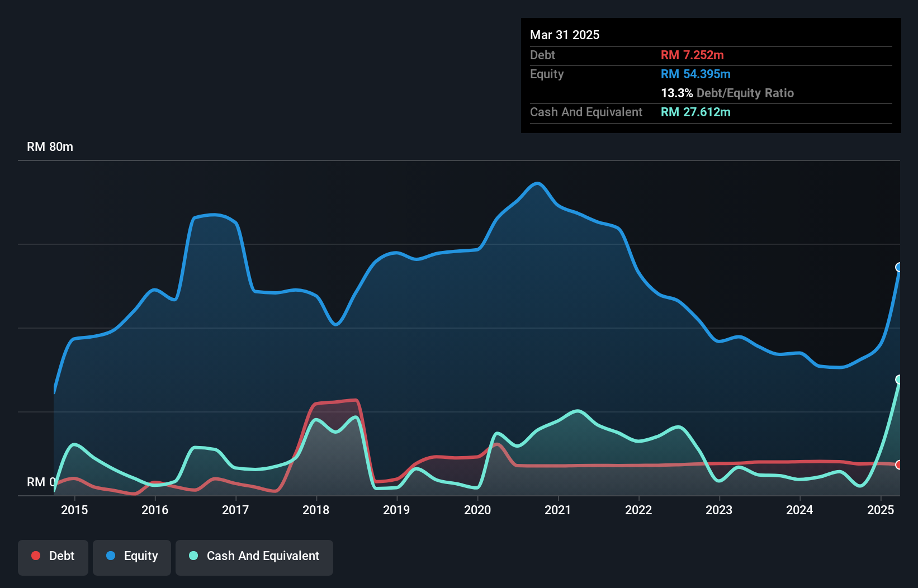Click the RM 0 y-axis label
Image resolution: width=918 pixels, height=588 pixels.
point(41,482)
